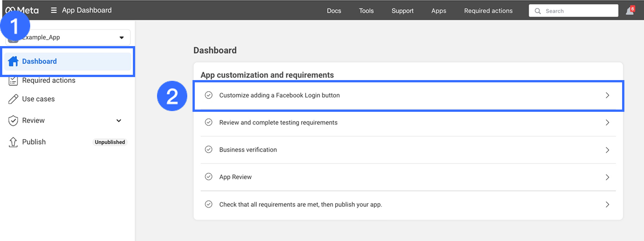644x241 pixels.
Task: Click the Review shield icon
Action: tap(13, 120)
